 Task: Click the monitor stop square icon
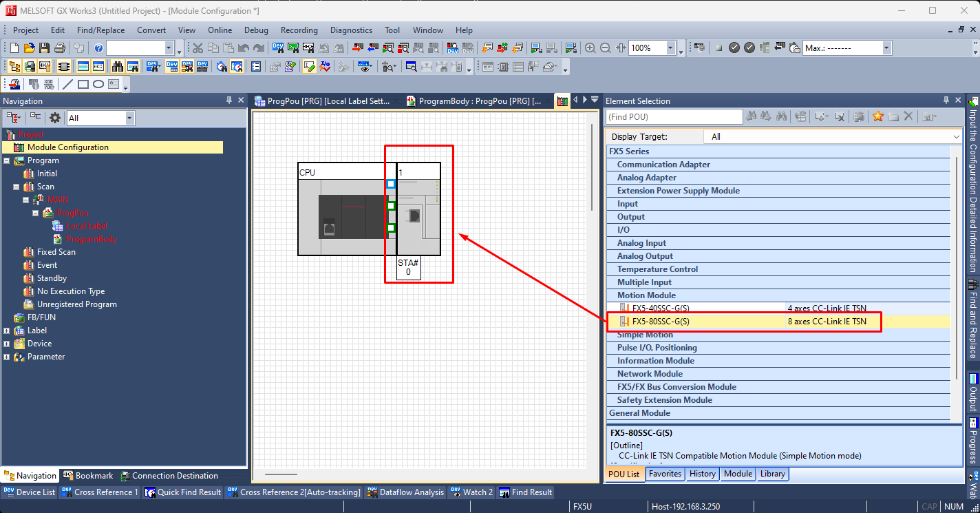[719, 48]
